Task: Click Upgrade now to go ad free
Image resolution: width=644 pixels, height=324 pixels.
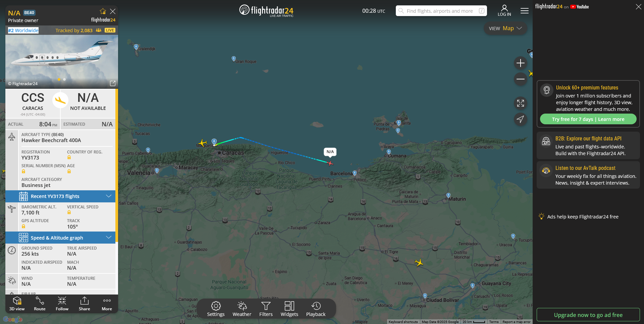Action: pos(588,315)
